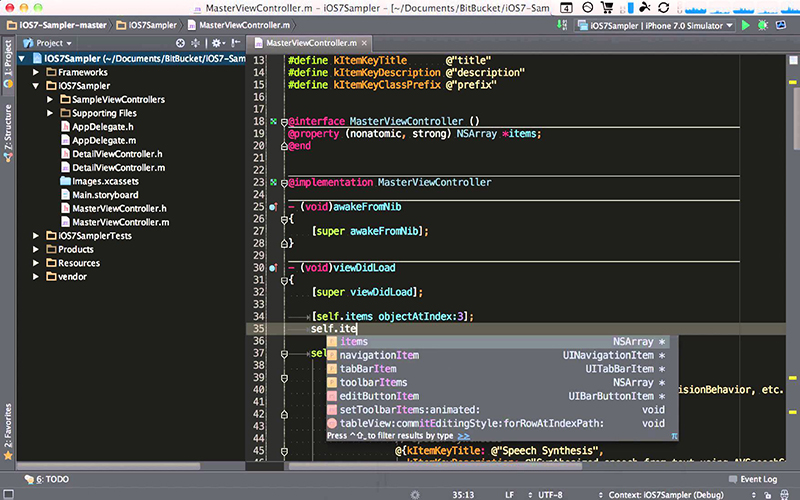This screenshot has height=500, width=800.
Task: Click the blue icon right of the debug button
Action: pyautogui.click(x=781, y=25)
